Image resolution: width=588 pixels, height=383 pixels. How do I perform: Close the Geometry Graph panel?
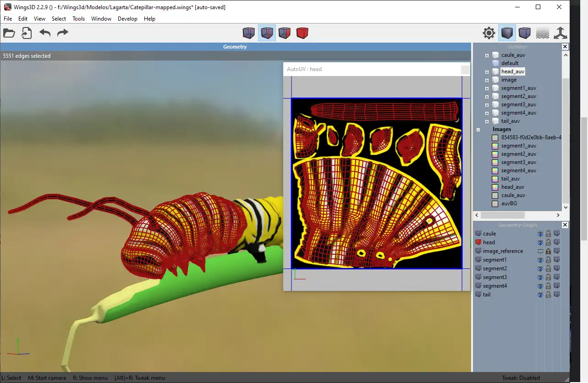565,225
